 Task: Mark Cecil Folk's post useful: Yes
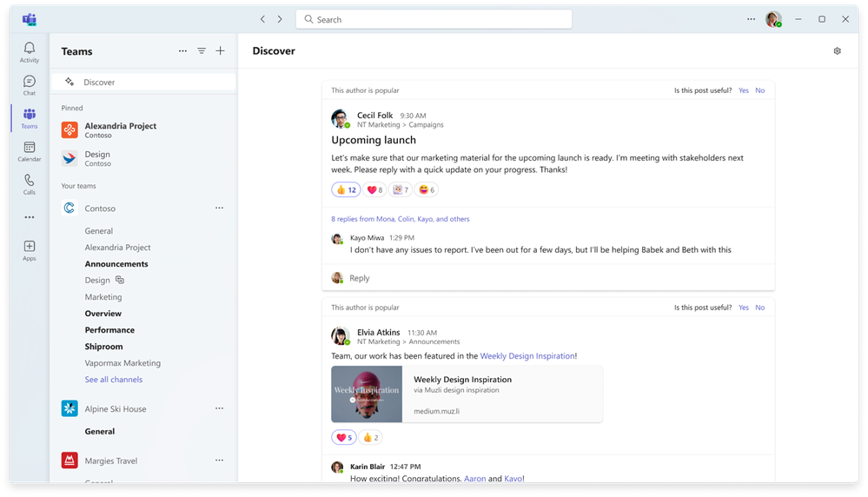(x=744, y=90)
